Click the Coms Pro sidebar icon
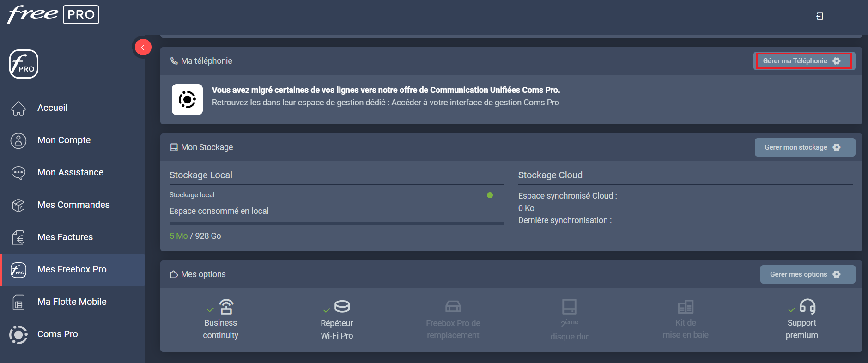Viewport: 868px width, 363px height. (x=18, y=334)
